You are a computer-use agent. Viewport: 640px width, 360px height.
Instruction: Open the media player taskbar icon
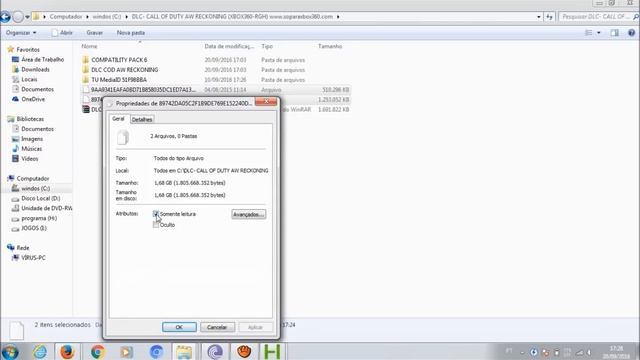tap(127, 351)
